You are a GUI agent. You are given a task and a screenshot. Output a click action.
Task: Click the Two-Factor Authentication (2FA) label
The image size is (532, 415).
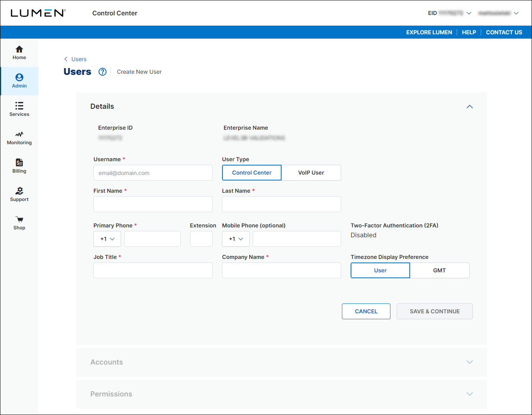(394, 225)
